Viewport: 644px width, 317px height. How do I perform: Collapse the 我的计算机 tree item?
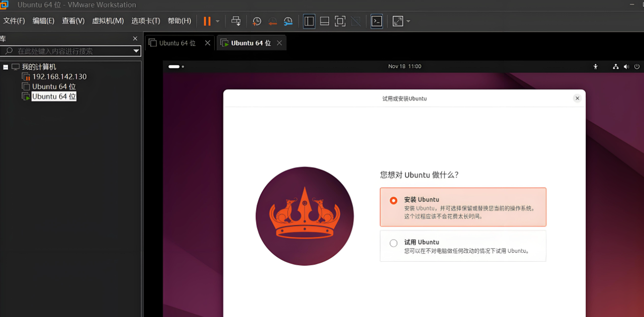(x=6, y=66)
